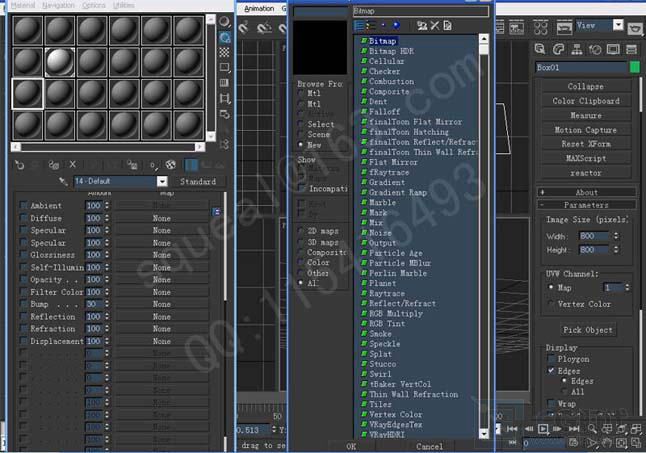Image resolution: width=646 pixels, height=453 pixels.
Task: Click the Map channel spinner arrows
Action: point(627,287)
